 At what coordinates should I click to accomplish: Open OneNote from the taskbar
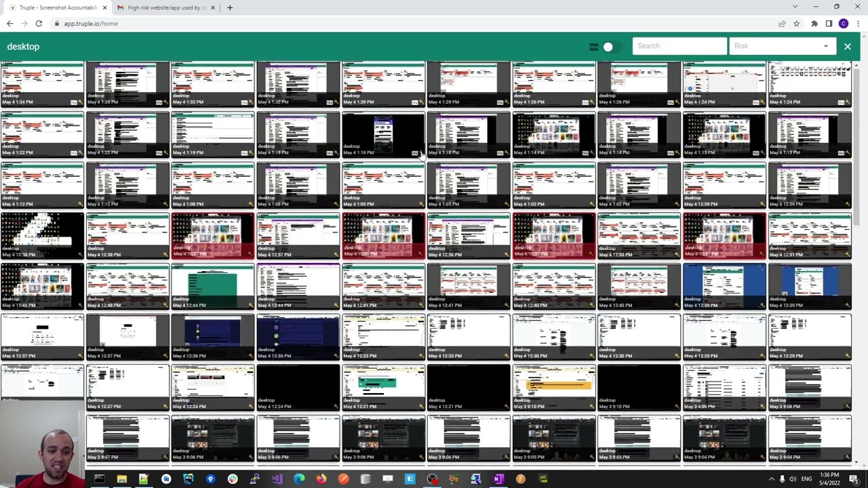click(498, 479)
